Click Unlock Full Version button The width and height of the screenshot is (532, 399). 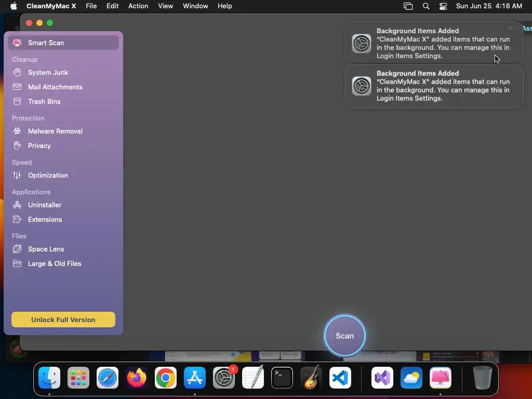click(x=63, y=320)
